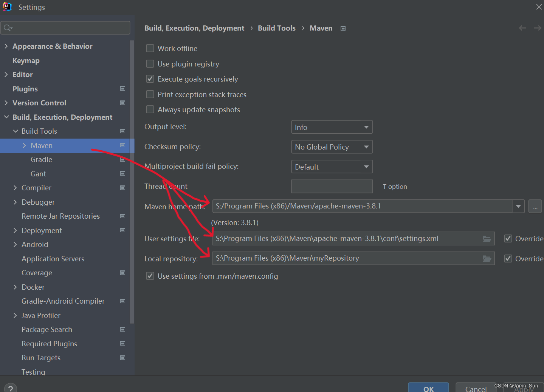This screenshot has width=544, height=392.
Task: Enable the Work offline checkbox
Action: (150, 48)
